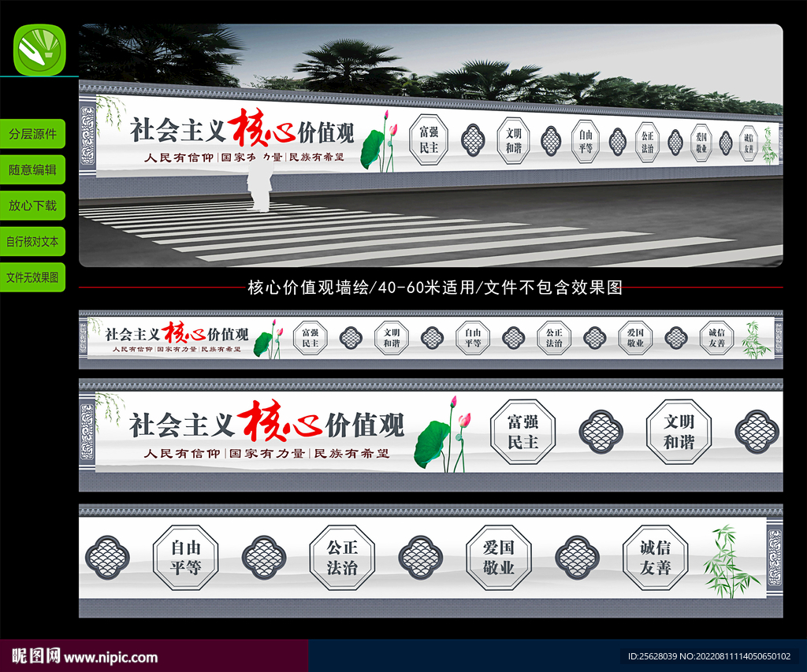Click the large 公正法治 octagon badge

click(x=341, y=557)
